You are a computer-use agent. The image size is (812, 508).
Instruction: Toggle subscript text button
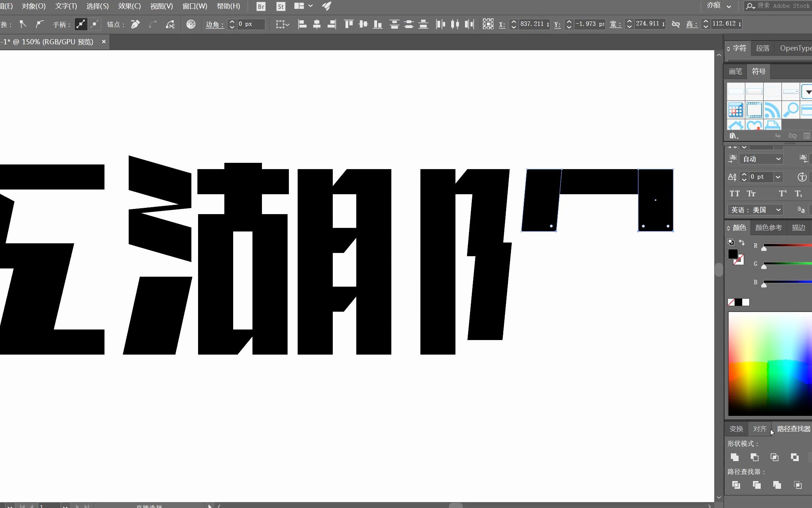click(798, 193)
